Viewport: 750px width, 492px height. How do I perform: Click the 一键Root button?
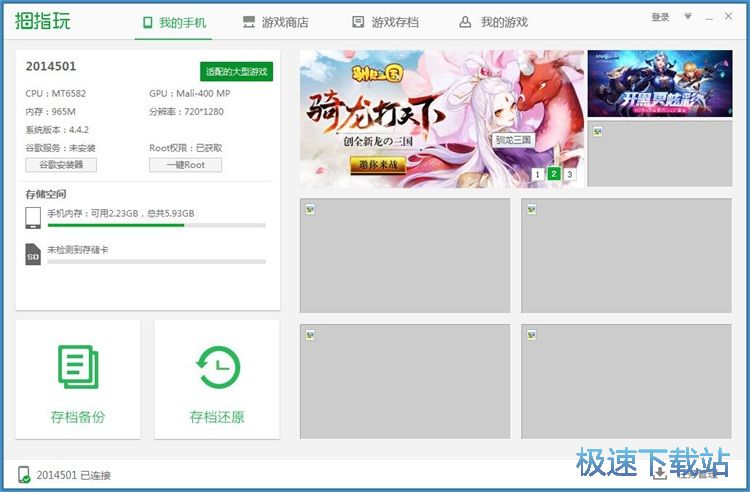(186, 165)
